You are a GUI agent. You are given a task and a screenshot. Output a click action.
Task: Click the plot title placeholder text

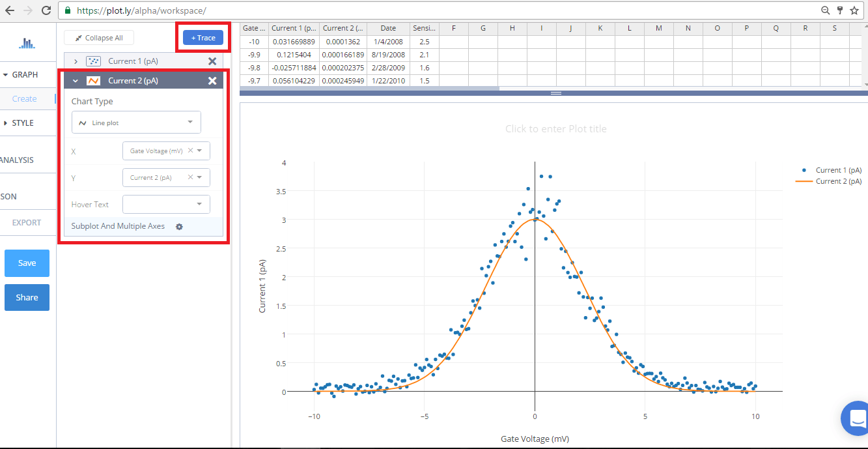pyautogui.click(x=555, y=128)
